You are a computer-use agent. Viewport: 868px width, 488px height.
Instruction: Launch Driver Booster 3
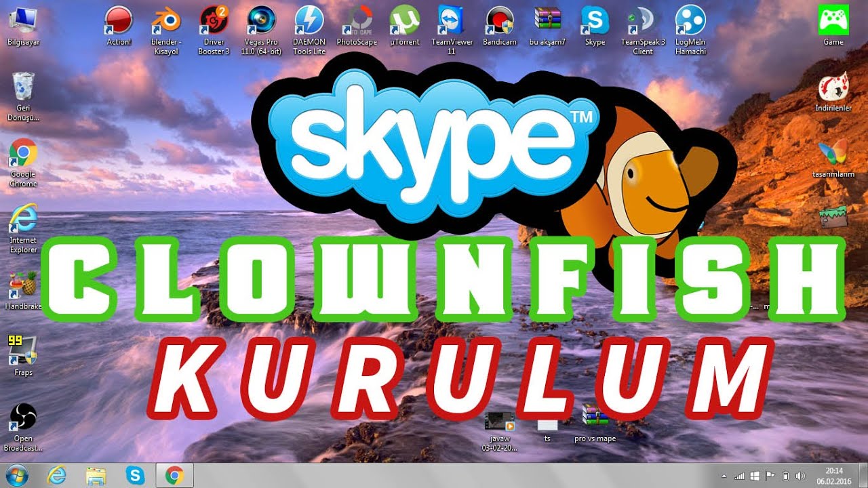214,30
